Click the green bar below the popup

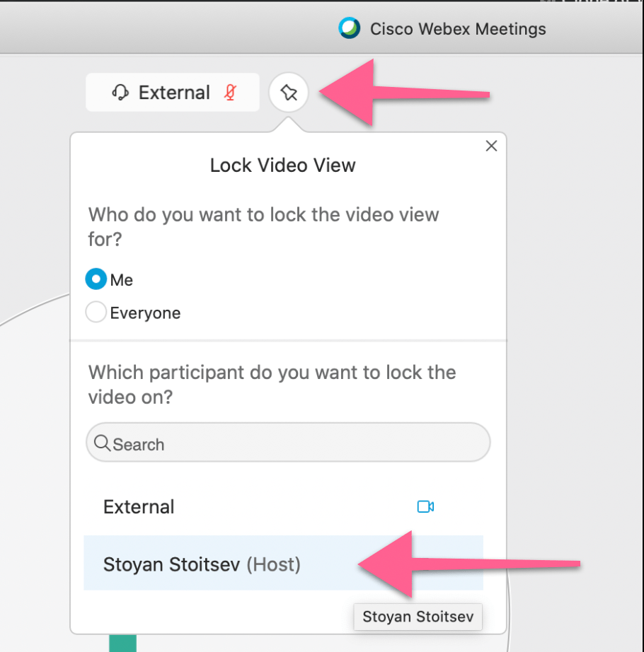[122, 644]
